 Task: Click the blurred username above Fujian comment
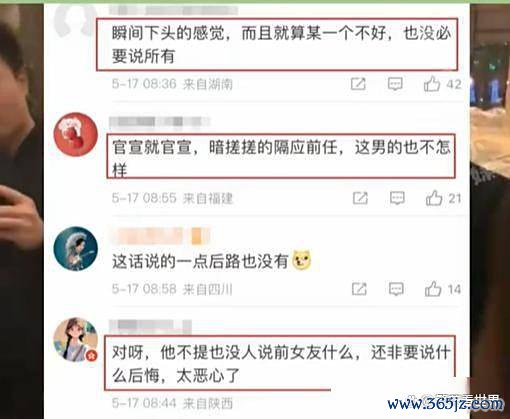pos(159,122)
